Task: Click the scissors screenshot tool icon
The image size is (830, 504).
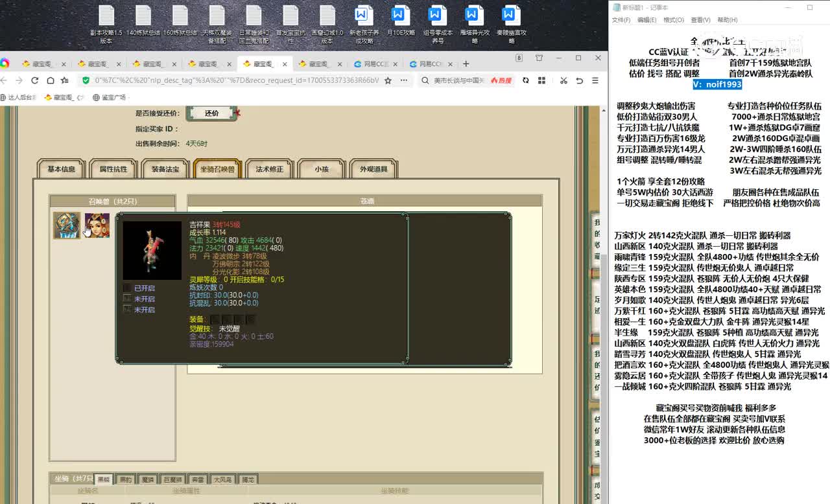Action: [563, 80]
